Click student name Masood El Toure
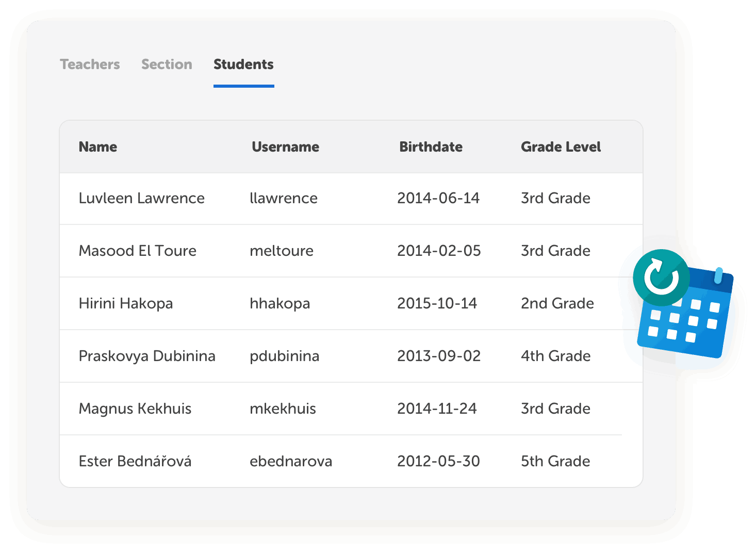Image resolution: width=756 pixels, height=553 pixels. point(138,251)
